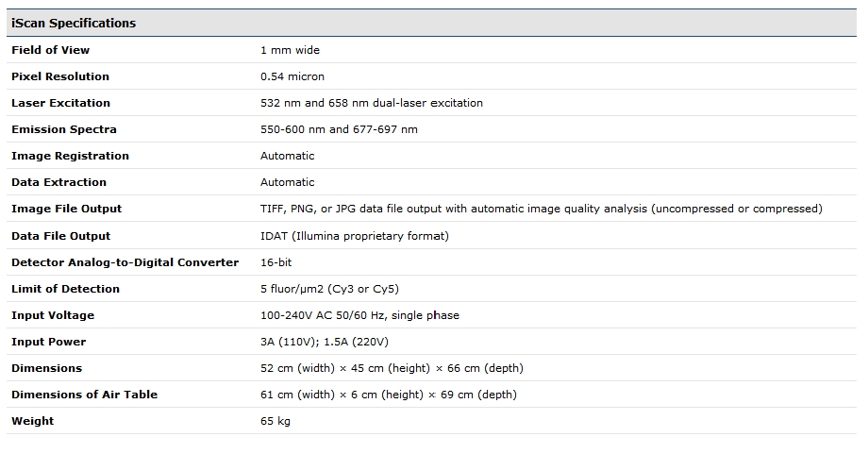
Task: Click the dual-laser excitation value text
Action: pyautogui.click(x=372, y=103)
